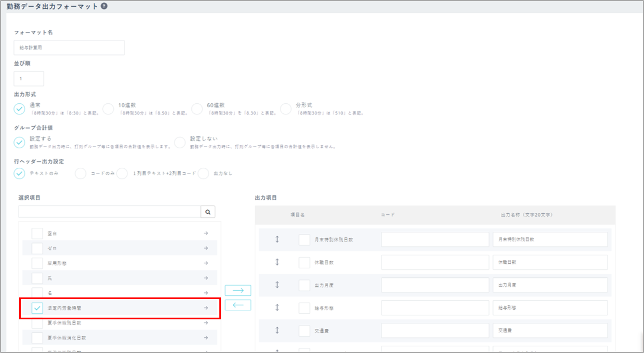Check the 給与形態 checkbox in output items

305,308
